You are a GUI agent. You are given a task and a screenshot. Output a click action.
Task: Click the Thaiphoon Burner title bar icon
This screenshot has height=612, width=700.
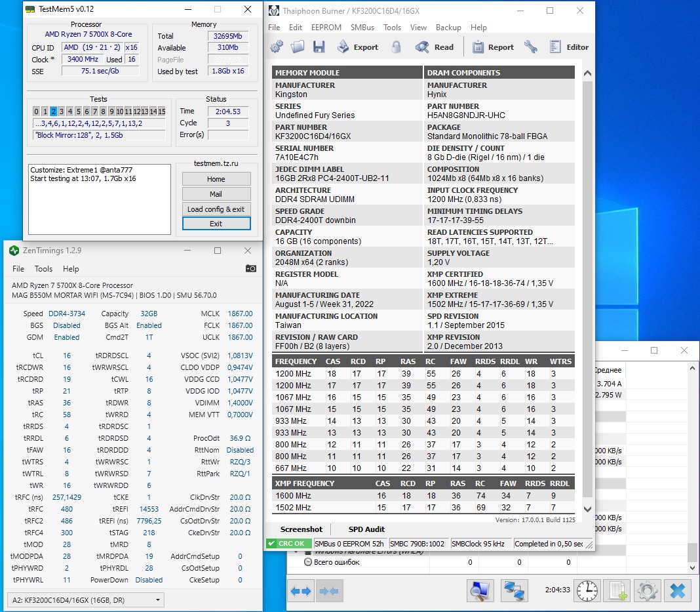(x=274, y=10)
